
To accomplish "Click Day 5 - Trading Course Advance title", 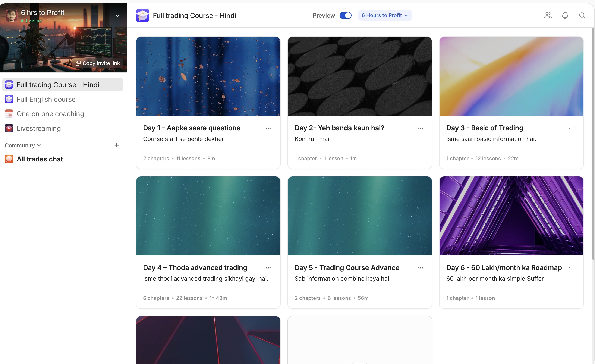I will [x=347, y=268].
